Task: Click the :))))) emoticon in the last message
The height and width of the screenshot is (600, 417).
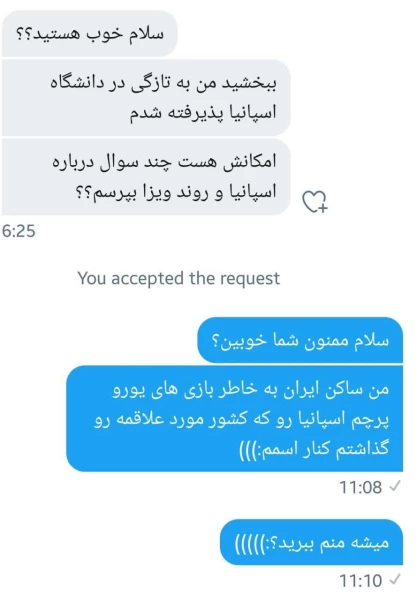Action: (252, 543)
